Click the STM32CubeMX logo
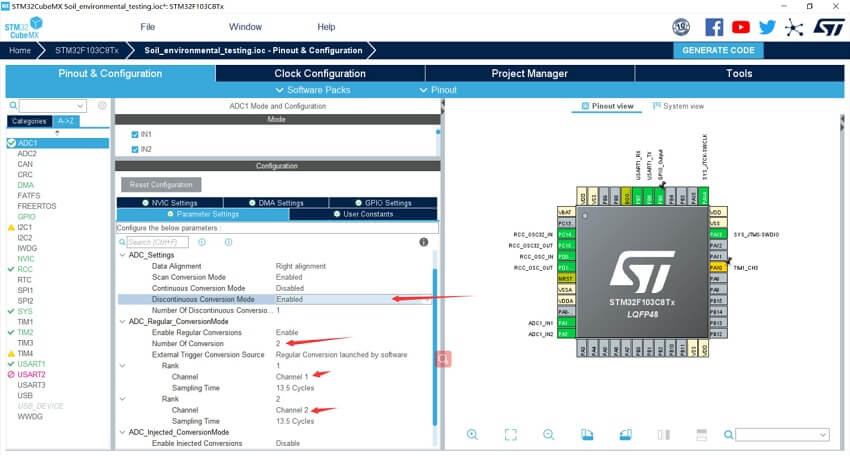Viewport: 850px width, 456px height. 23,28
